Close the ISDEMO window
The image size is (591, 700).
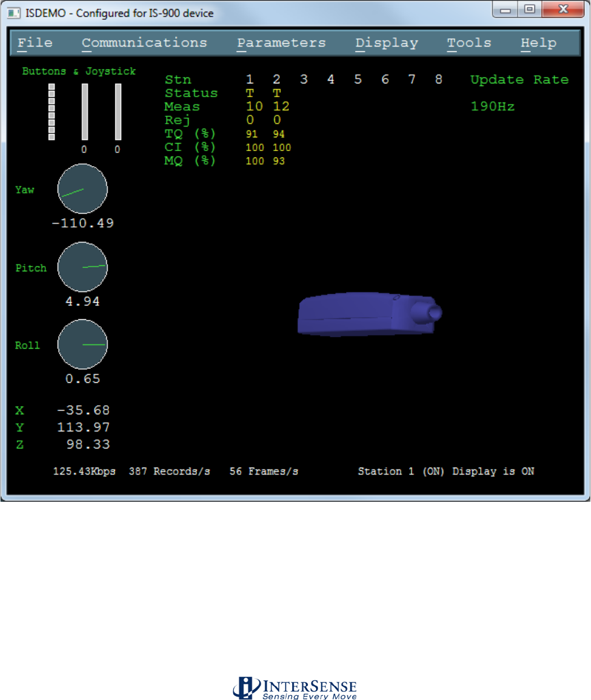click(564, 10)
